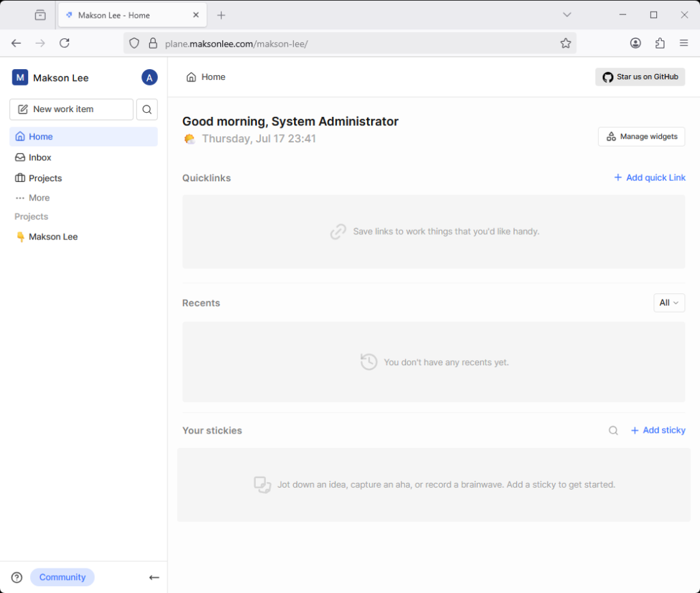The image size is (700, 593).
Task: Maximize the browser window
Action: point(654,15)
